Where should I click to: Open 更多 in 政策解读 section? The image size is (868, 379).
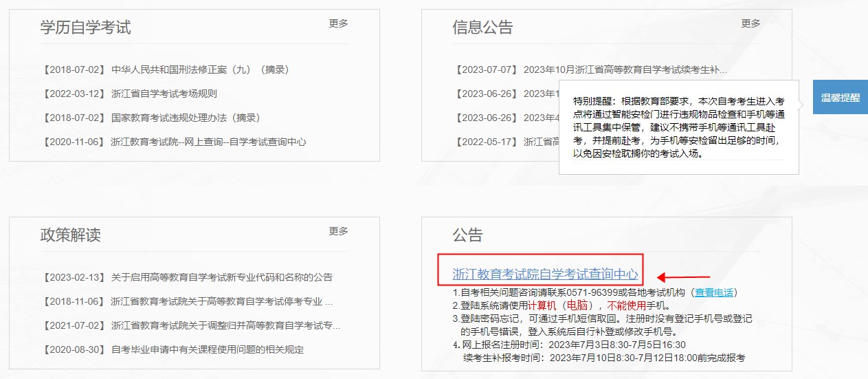[x=338, y=231]
